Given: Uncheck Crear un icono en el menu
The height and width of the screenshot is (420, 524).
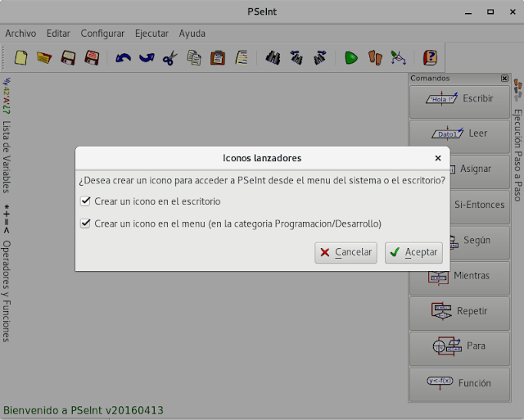Looking at the screenshot, I should pyautogui.click(x=85, y=224).
